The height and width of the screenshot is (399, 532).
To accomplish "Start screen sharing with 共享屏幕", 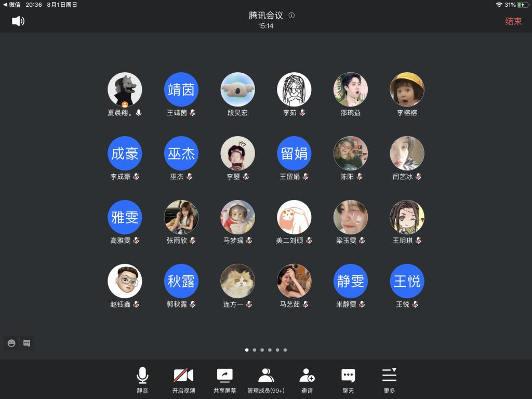I will [224, 380].
